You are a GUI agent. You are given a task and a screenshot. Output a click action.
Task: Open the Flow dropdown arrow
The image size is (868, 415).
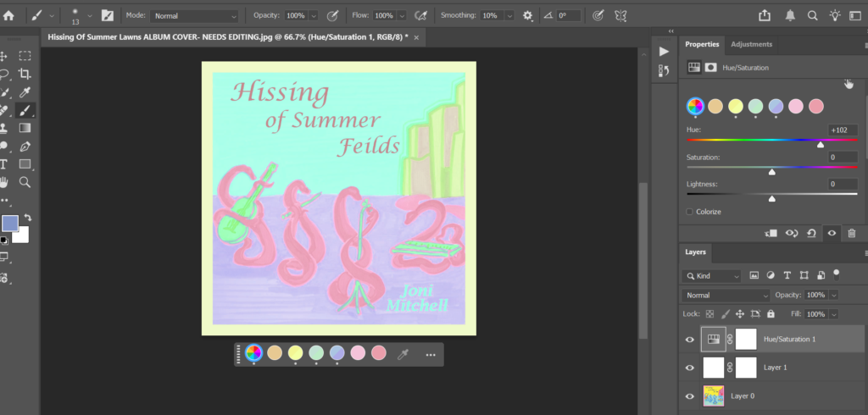(x=402, y=16)
